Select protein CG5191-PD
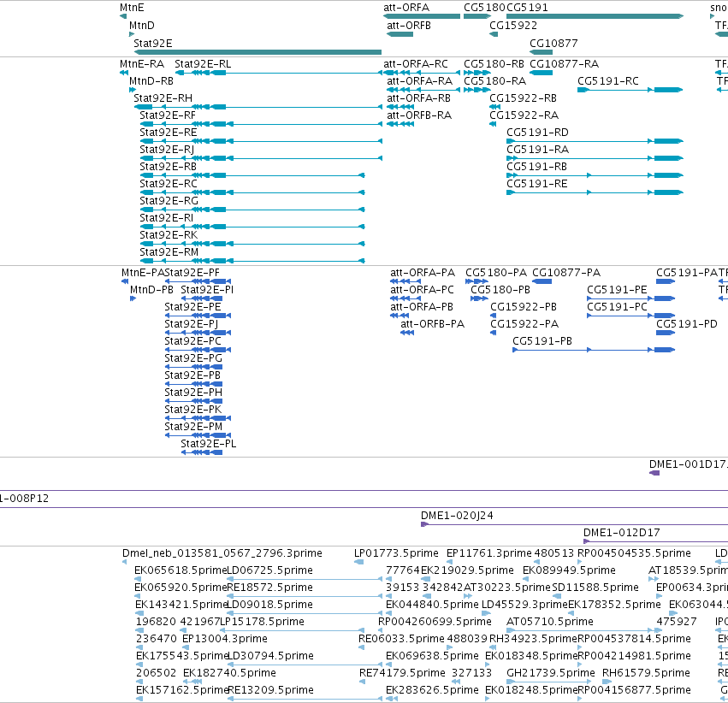 click(666, 333)
